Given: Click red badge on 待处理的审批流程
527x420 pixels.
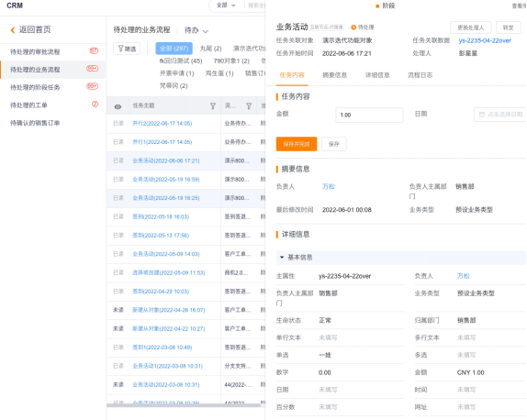Looking at the screenshot, I should coord(94,50).
